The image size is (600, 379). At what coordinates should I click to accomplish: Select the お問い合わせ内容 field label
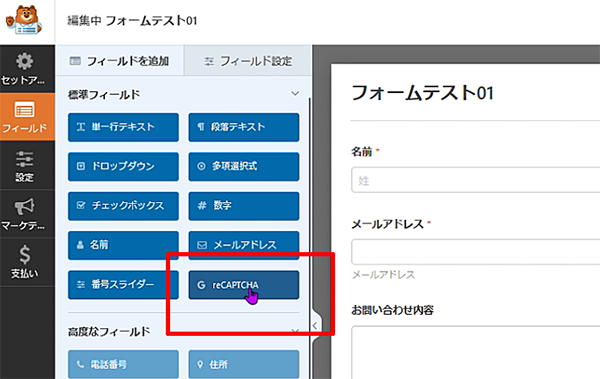tap(392, 310)
